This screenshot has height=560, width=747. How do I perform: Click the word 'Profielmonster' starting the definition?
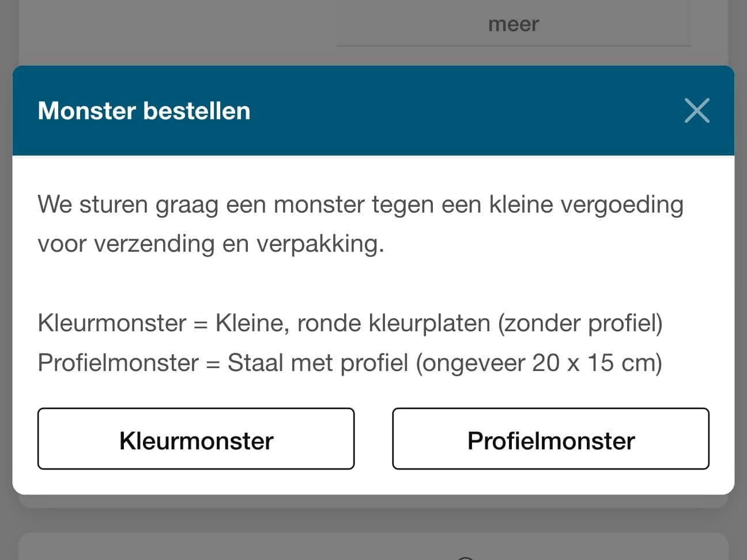[118, 363]
